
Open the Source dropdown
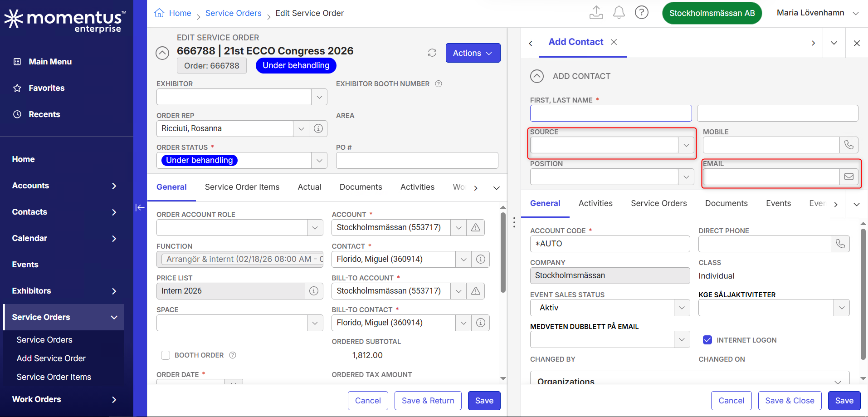686,145
